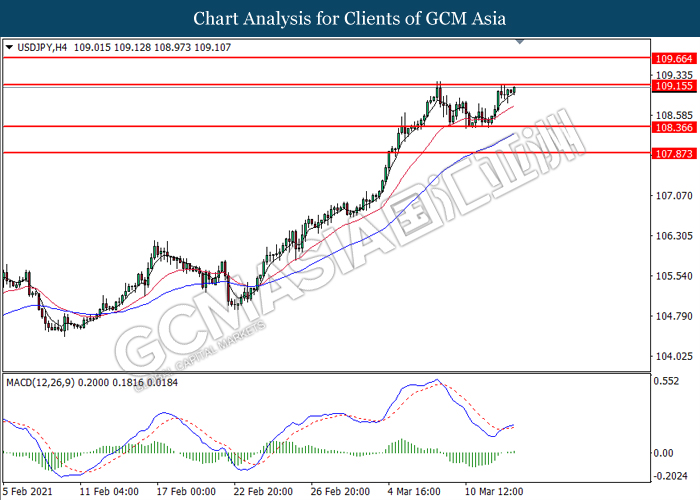This screenshot has height=500, width=700.
Task: Select the 109.664 resistance price label
Action: 674,58
